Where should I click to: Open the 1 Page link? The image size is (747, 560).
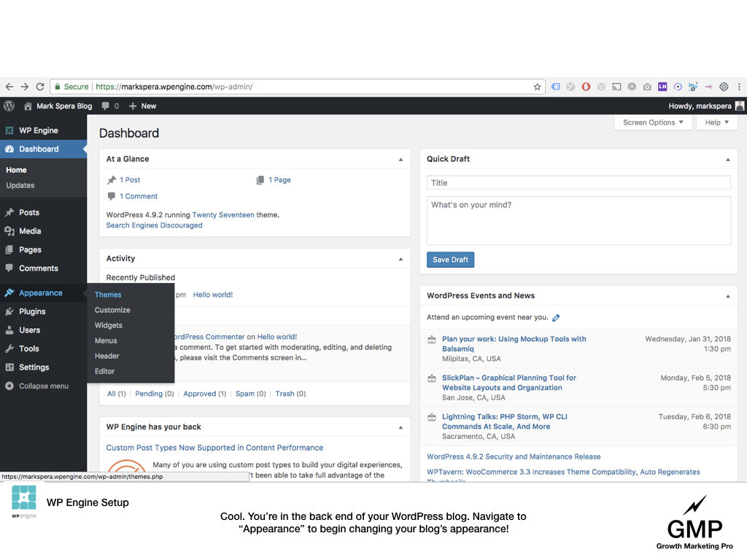(279, 180)
